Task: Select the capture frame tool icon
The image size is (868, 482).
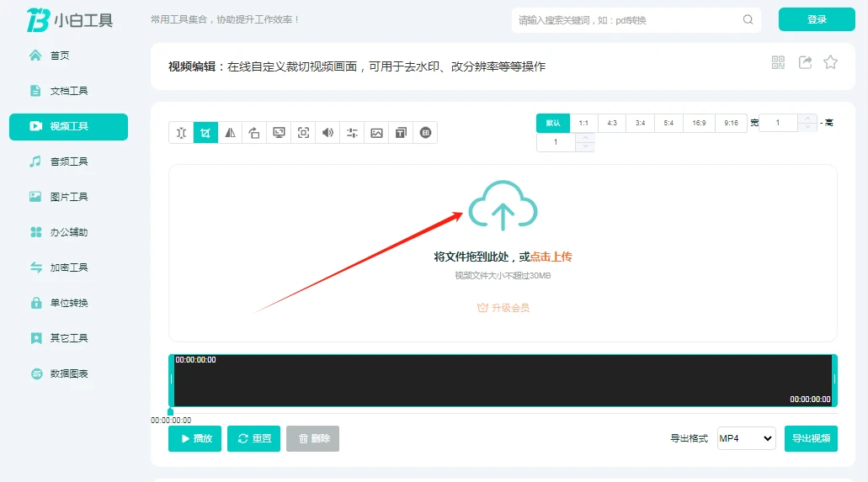Action: point(303,133)
